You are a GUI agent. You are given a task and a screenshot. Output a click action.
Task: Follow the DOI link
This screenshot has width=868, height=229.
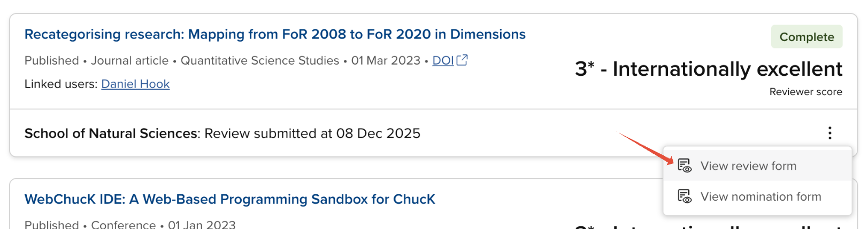[x=443, y=61]
